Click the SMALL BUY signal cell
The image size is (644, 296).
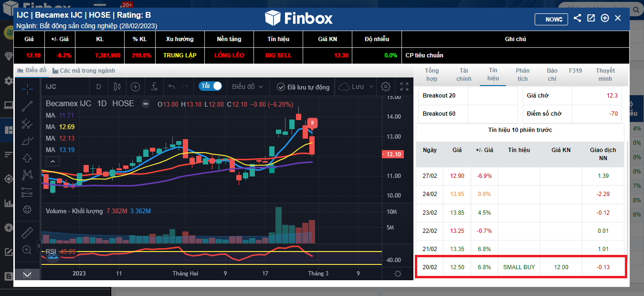point(519,267)
